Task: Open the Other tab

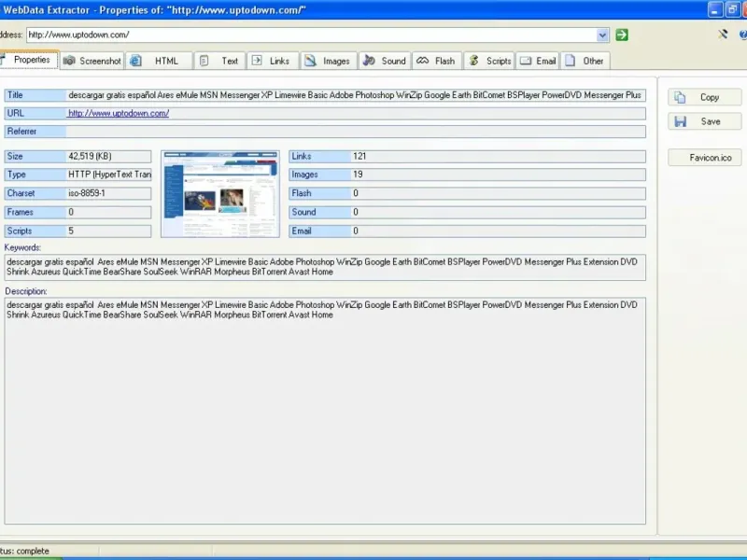Action: (x=585, y=61)
